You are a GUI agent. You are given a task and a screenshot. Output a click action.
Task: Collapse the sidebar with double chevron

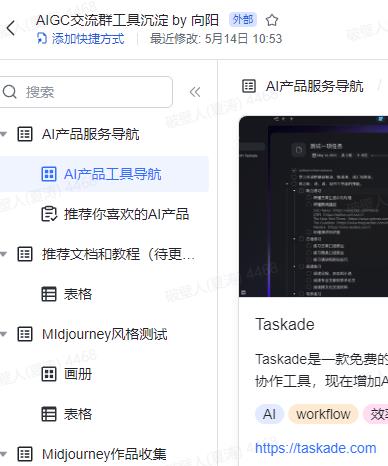(x=195, y=92)
